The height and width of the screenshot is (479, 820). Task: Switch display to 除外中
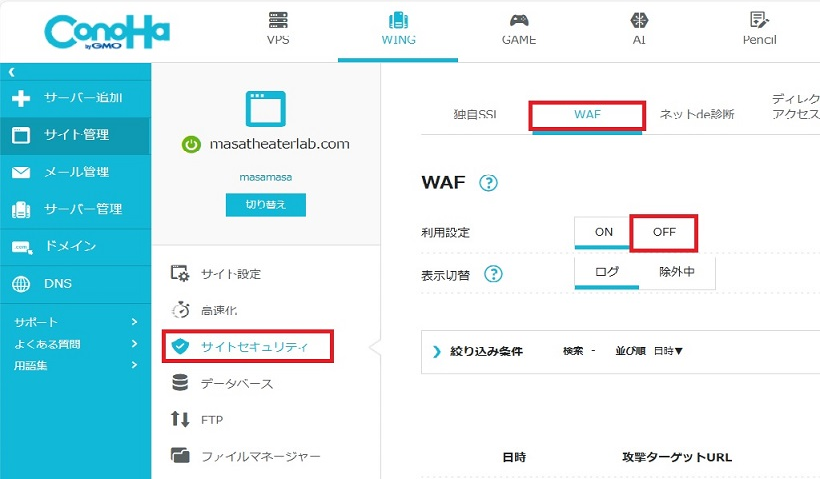coord(676,272)
